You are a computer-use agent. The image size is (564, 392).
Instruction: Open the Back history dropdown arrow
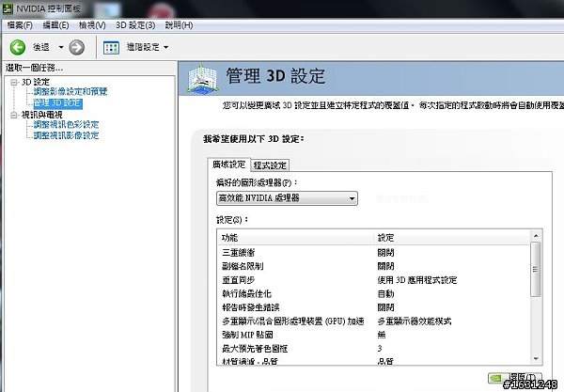pyautogui.click(x=61, y=47)
